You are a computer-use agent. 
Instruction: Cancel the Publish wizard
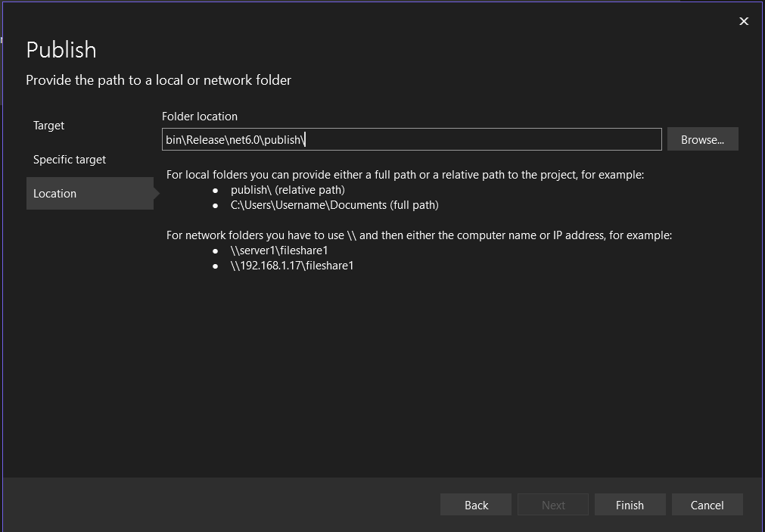(x=707, y=505)
